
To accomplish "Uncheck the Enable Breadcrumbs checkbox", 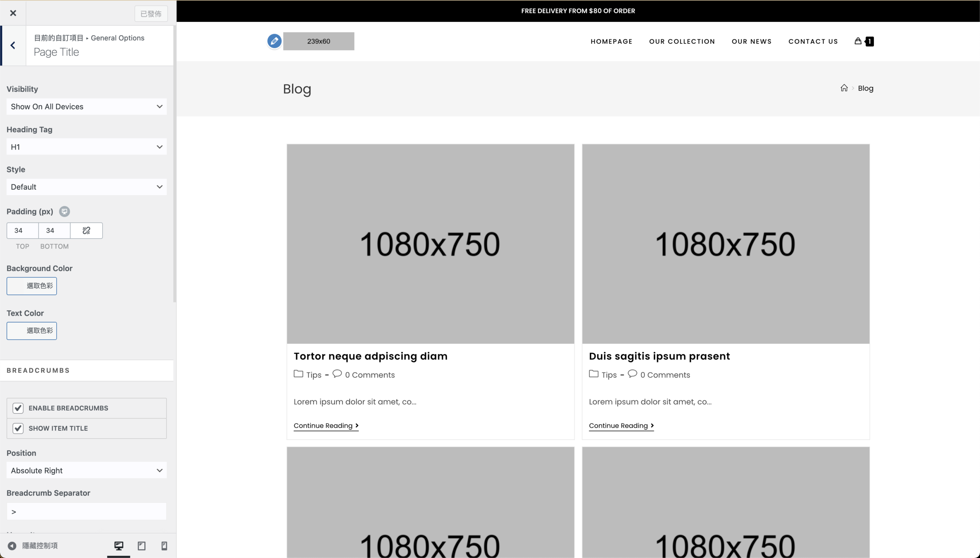I will click(x=18, y=408).
